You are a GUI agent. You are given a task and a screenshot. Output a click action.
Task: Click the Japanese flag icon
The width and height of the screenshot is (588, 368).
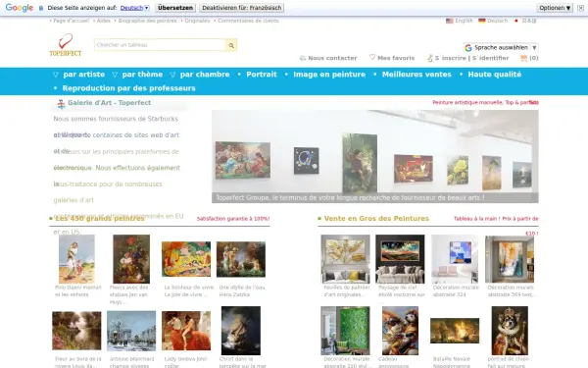(516, 21)
